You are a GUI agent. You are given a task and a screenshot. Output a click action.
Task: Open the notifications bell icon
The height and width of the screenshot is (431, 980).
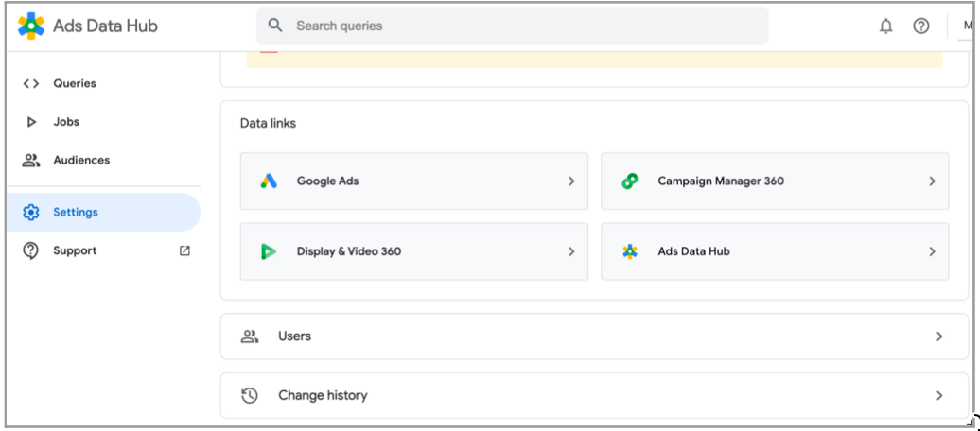click(x=885, y=26)
